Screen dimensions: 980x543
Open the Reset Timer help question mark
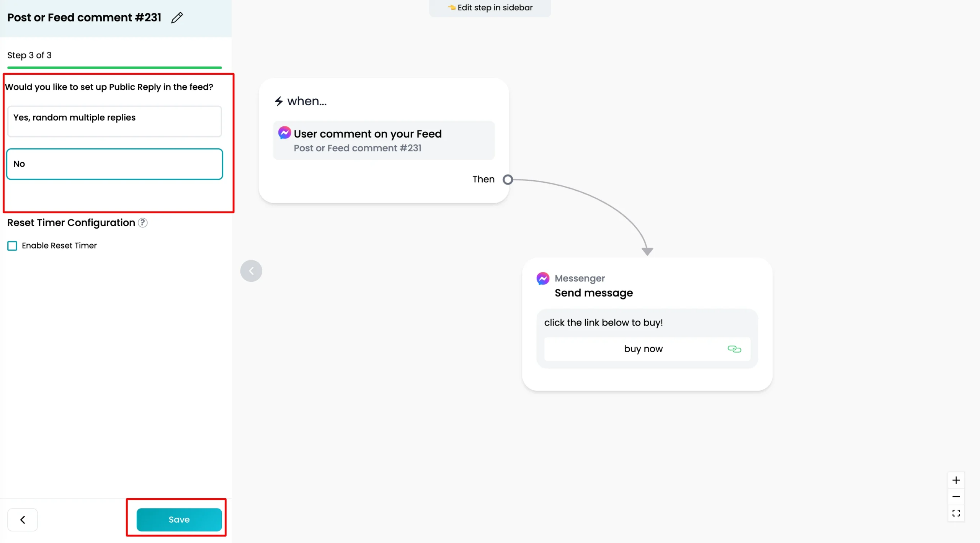coord(143,222)
